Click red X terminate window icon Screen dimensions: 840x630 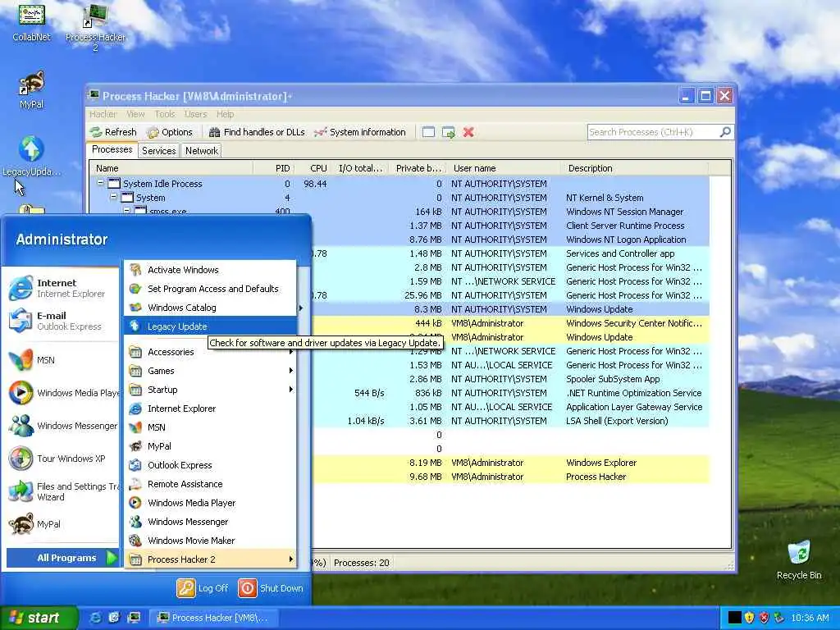point(468,132)
